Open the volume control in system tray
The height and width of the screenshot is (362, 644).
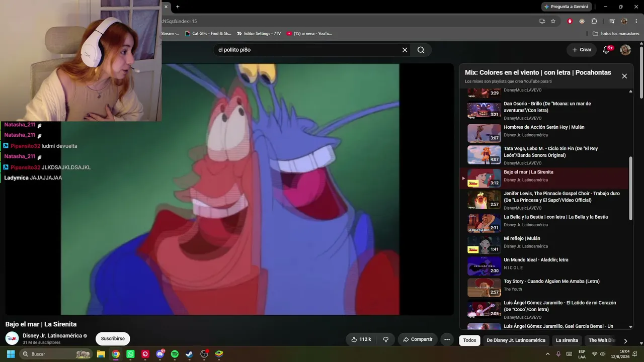[602, 354]
